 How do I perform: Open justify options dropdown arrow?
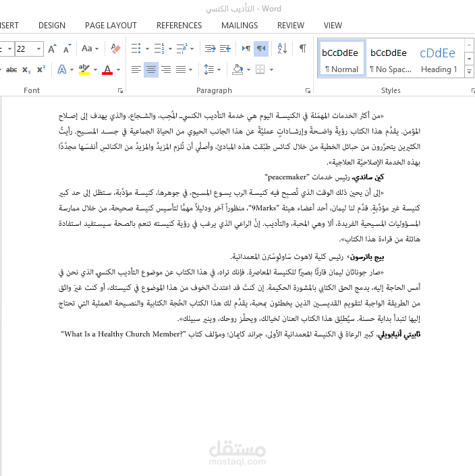click(190, 70)
